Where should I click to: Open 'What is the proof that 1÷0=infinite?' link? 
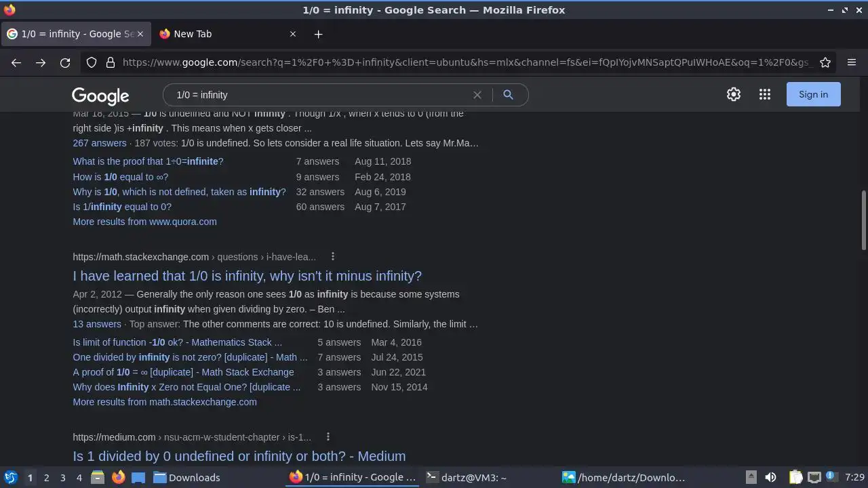click(x=148, y=161)
